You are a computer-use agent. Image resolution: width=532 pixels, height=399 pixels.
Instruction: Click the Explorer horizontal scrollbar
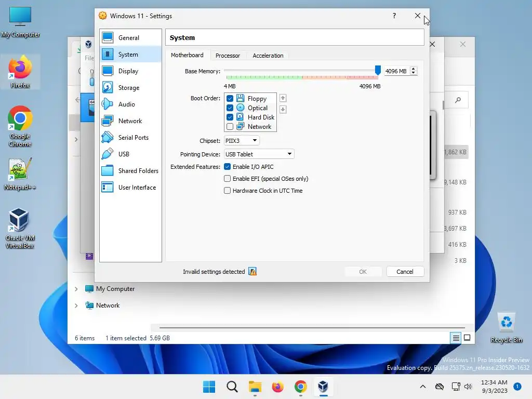tap(312, 328)
